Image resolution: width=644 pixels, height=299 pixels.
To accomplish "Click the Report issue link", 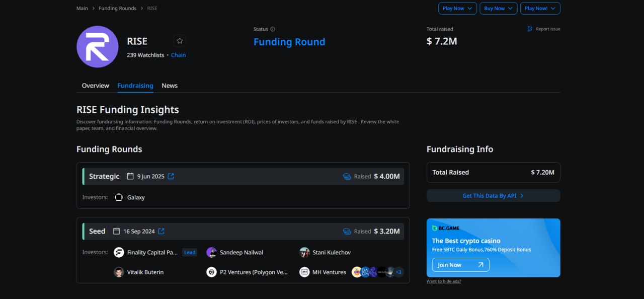I will (544, 29).
